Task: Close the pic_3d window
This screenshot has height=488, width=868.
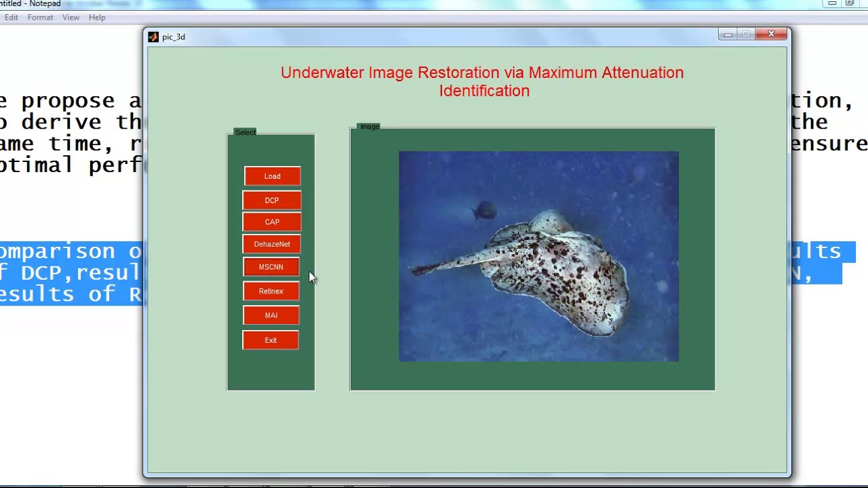Action: click(x=771, y=35)
